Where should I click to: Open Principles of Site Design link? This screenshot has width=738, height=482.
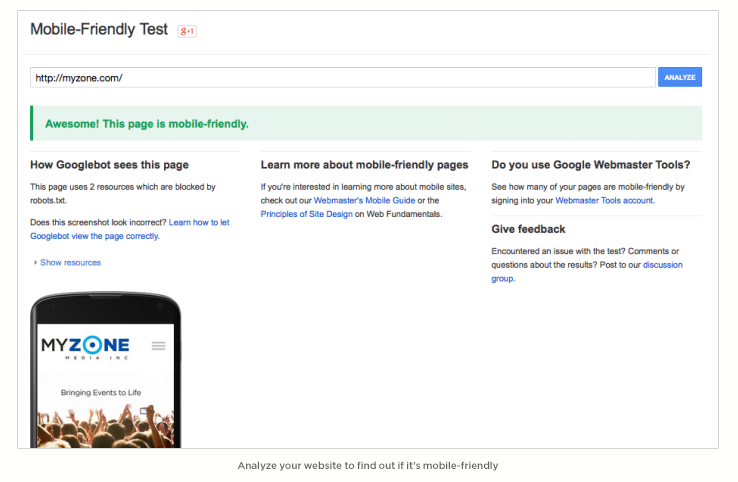pos(306,214)
